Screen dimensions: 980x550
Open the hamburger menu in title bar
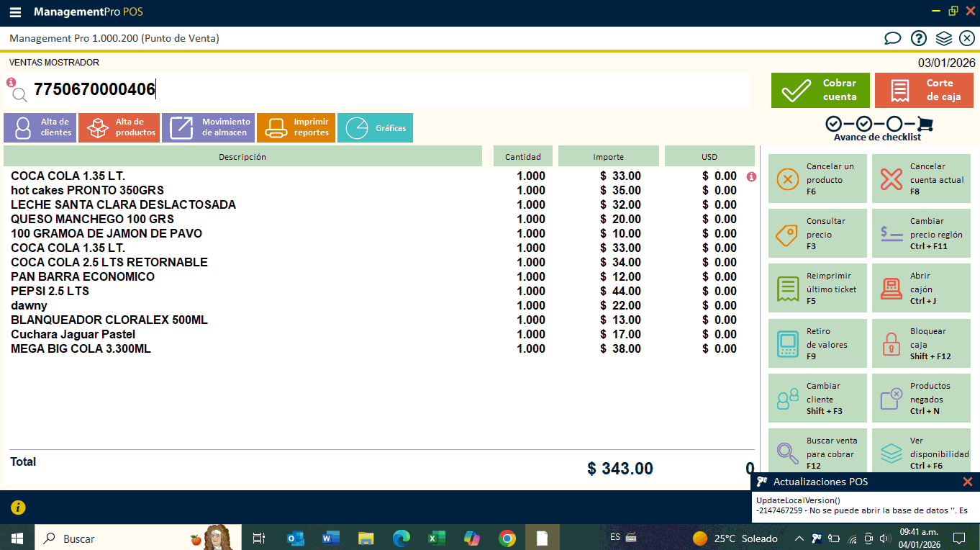click(x=15, y=12)
